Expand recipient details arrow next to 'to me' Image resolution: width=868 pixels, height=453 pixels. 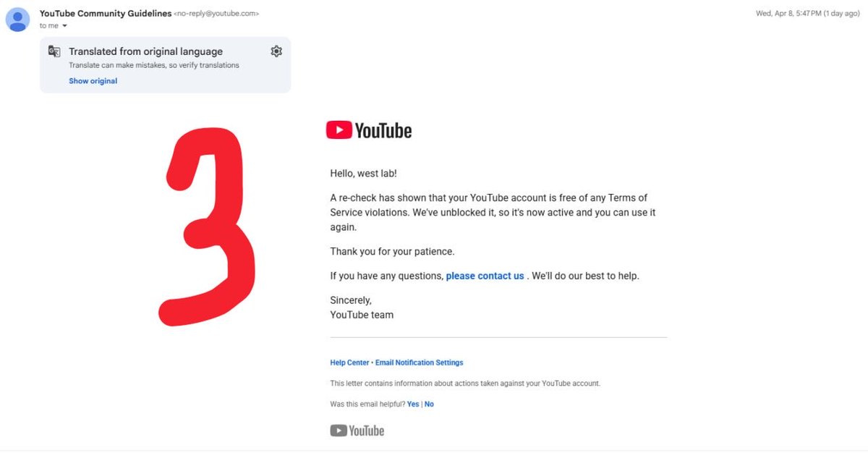[x=64, y=26]
